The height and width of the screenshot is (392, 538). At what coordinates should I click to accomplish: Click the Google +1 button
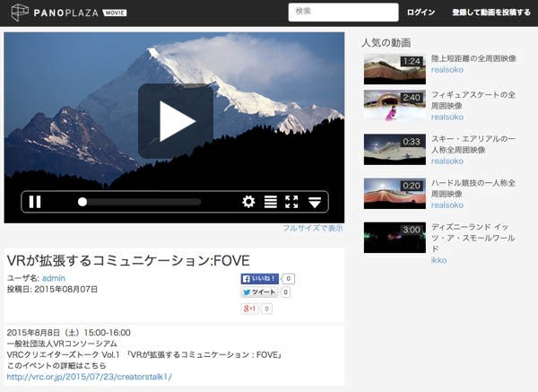point(249,309)
